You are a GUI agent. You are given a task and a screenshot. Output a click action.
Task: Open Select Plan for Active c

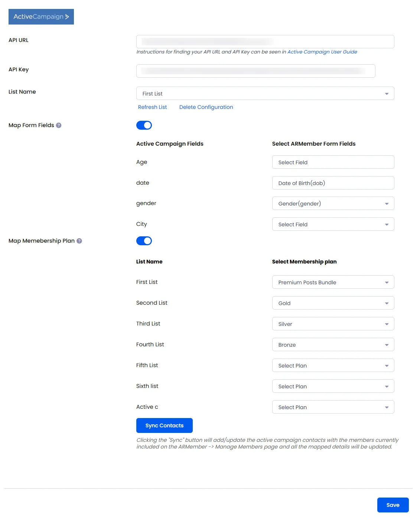coord(333,407)
